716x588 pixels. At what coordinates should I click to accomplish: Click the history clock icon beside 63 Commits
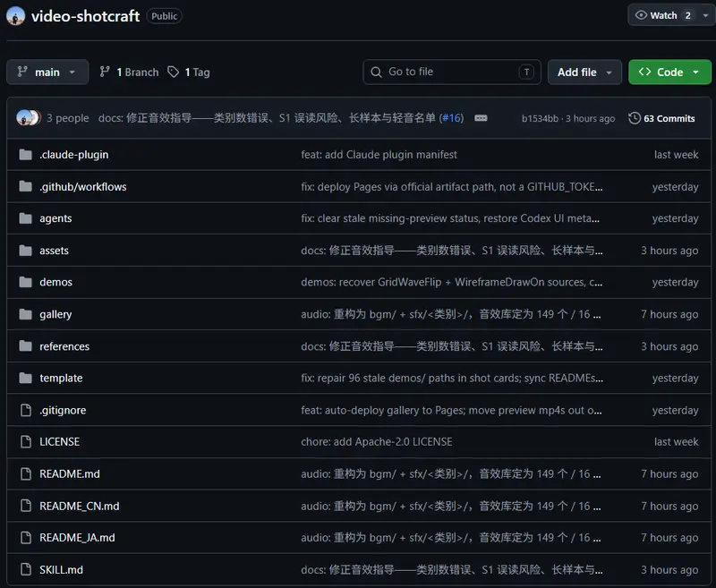point(635,118)
